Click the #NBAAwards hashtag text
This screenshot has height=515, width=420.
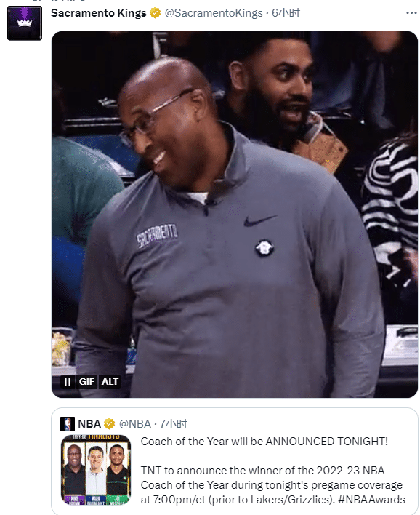click(x=372, y=500)
